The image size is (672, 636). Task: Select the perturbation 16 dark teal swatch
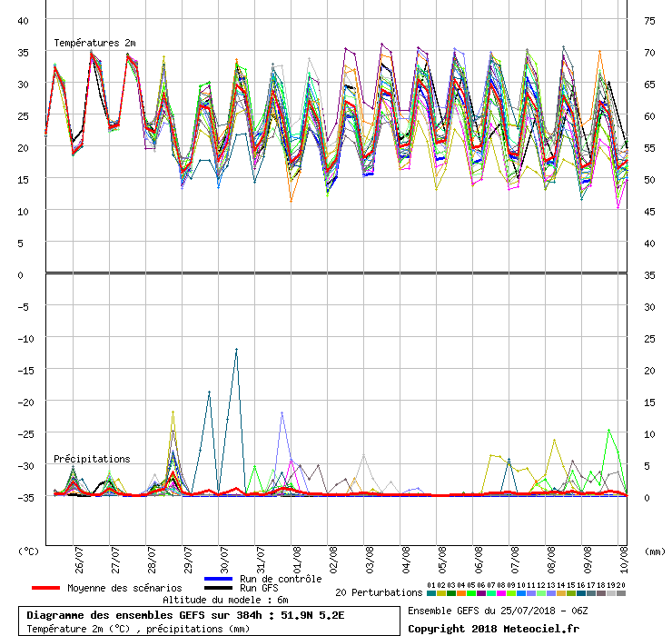click(581, 593)
